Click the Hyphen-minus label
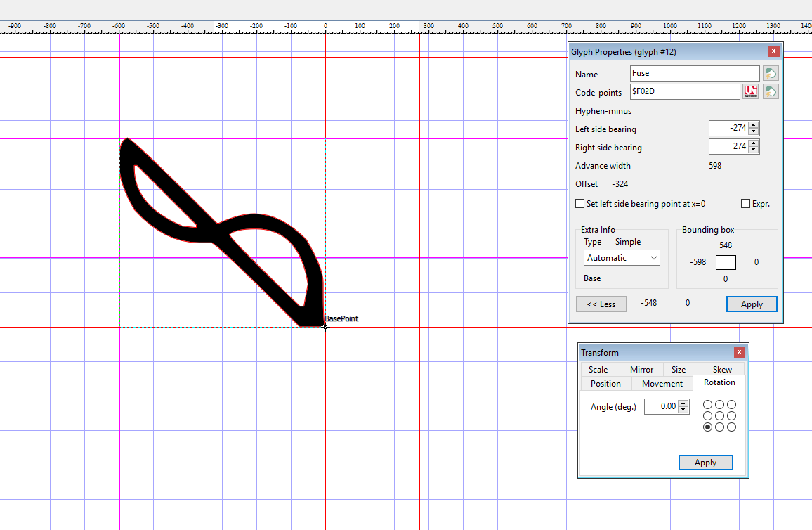812x530 pixels. tap(603, 111)
